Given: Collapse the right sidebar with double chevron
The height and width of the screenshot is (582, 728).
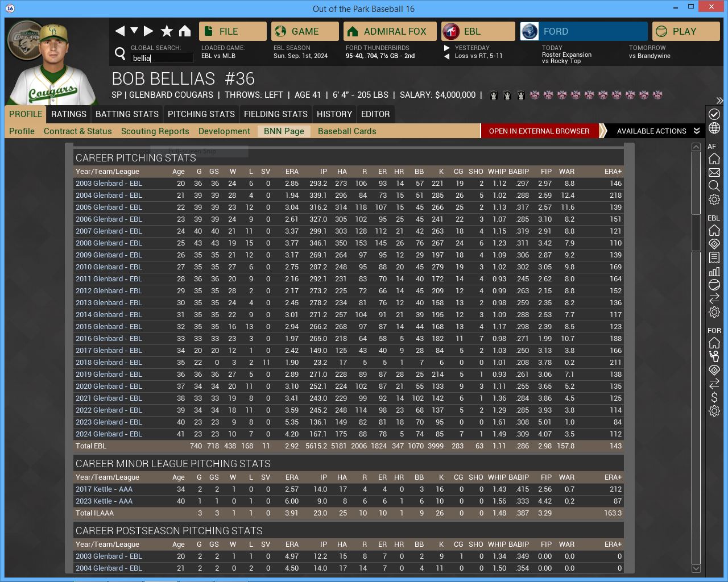Looking at the screenshot, I should pos(719,101).
